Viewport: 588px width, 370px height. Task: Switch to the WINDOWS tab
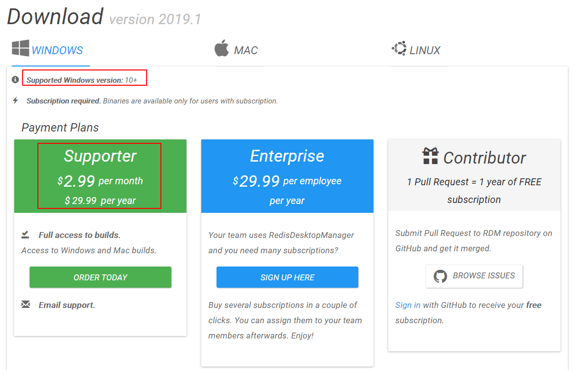(x=51, y=50)
